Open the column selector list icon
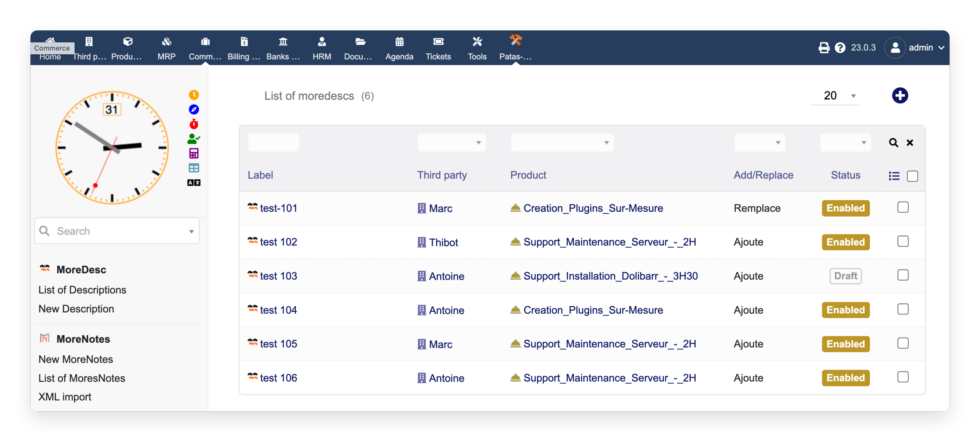Screen dimensions: 980x442 pyautogui.click(x=894, y=176)
